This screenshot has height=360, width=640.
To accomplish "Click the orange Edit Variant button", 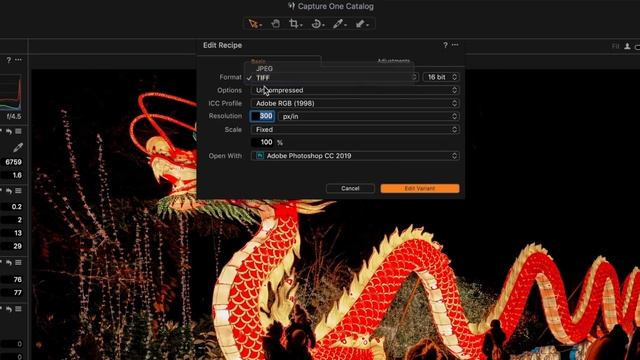I will (420, 188).
